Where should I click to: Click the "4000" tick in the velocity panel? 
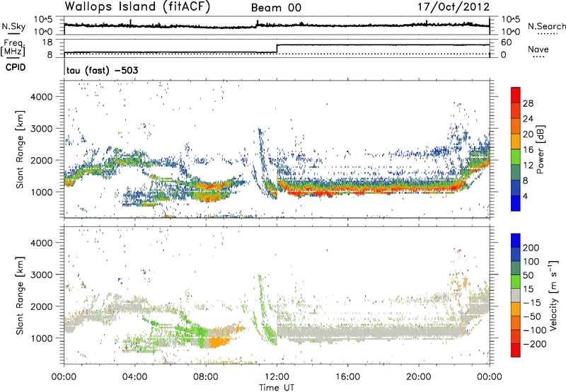(x=42, y=243)
